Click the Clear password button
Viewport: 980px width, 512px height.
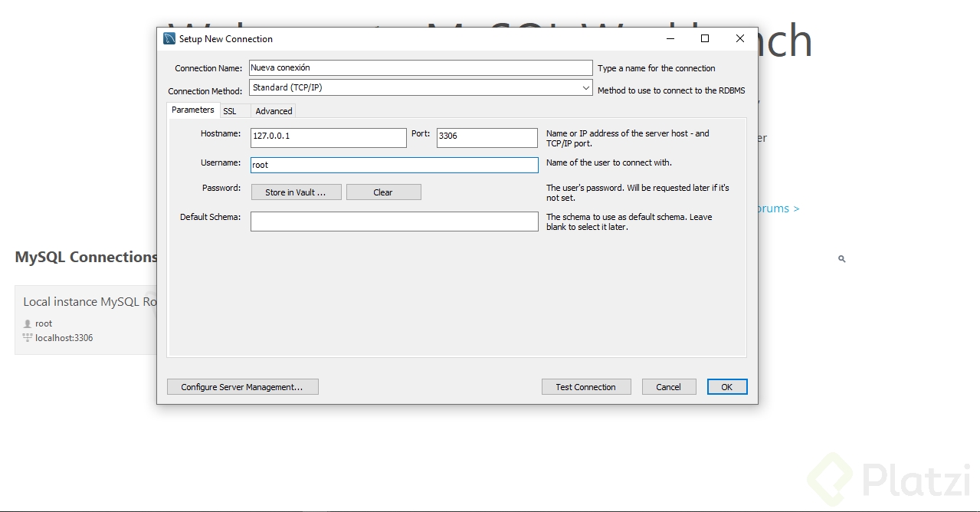[x=383, y=192]
